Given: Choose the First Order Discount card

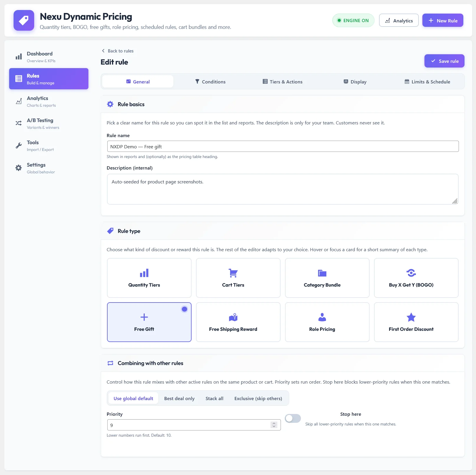Looking at the screenshot, I should (x=416, y=322).
